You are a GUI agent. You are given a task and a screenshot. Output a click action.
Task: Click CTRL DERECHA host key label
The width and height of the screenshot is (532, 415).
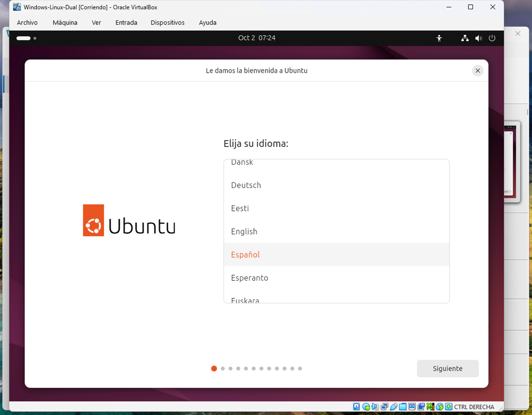474,407
